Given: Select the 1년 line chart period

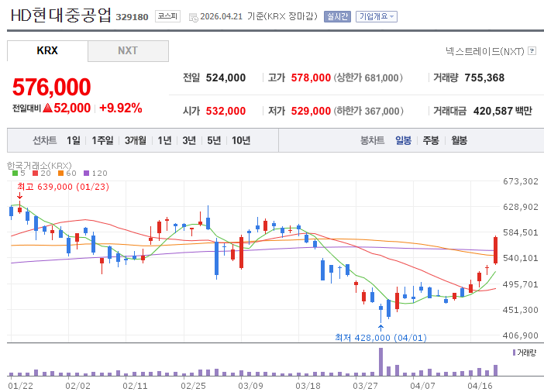Looking at the screenshot, I should (164, 140).
